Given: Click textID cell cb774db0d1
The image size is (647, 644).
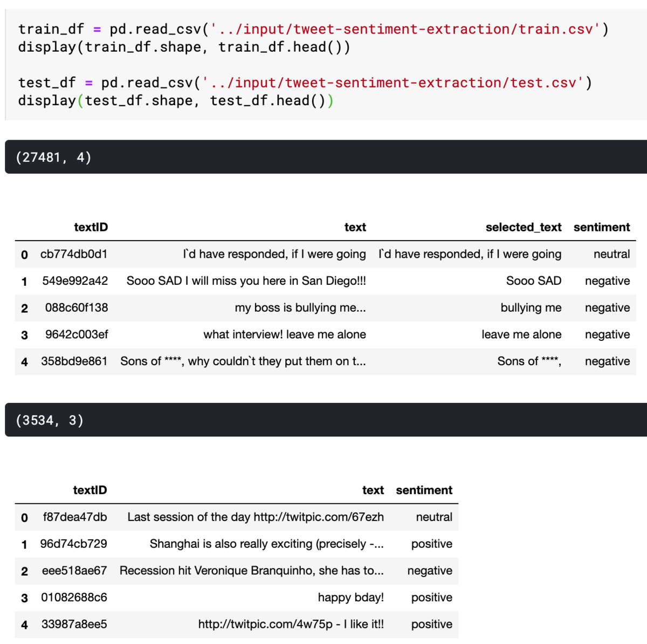Looking at the screenshot, I should [x=74, y=254].
